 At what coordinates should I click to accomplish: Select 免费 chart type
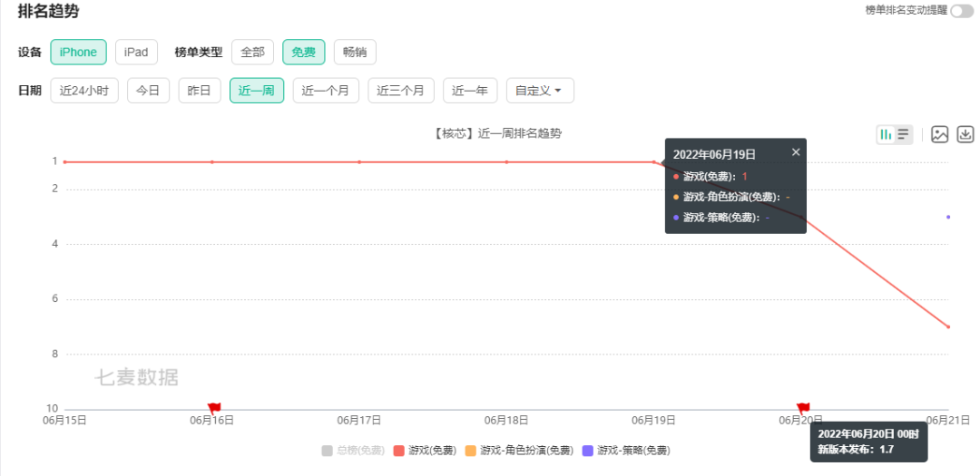pos(304,52)
